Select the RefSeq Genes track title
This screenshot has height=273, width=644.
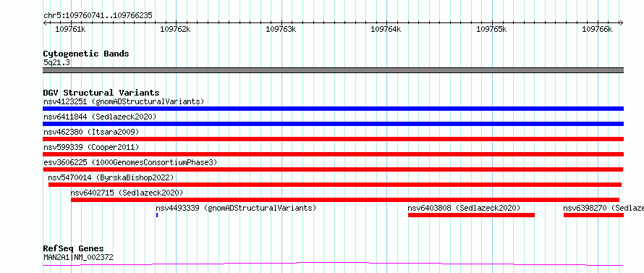73,249
